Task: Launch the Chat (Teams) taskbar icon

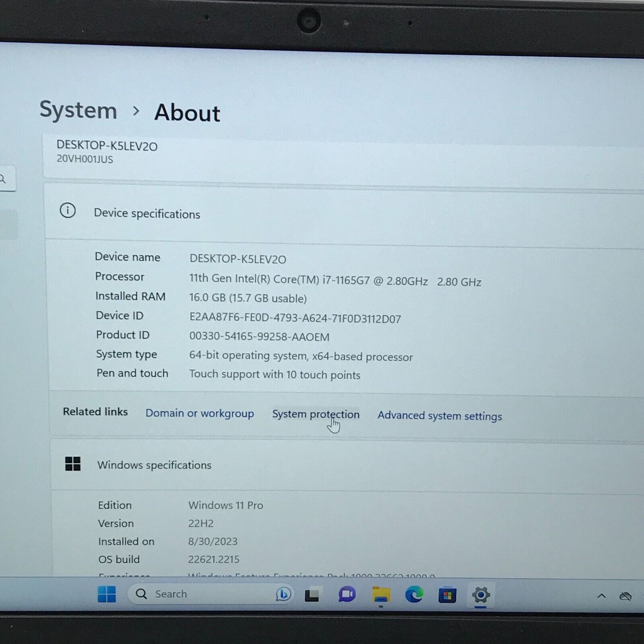Action: point(347,594)
